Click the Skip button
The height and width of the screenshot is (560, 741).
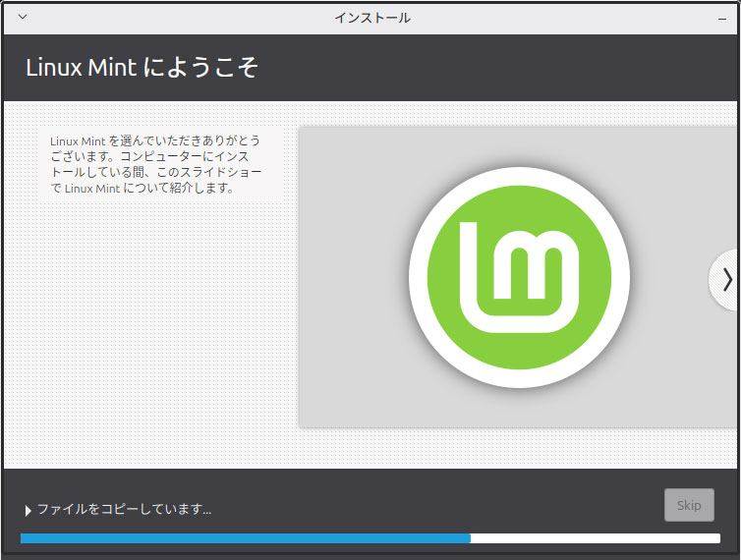point(689,505)
